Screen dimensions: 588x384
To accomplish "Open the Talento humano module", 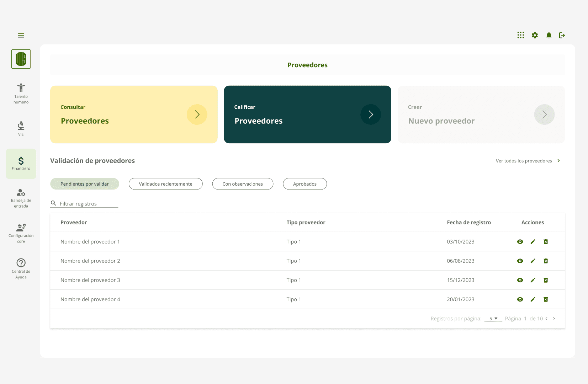I will point(21,94).
